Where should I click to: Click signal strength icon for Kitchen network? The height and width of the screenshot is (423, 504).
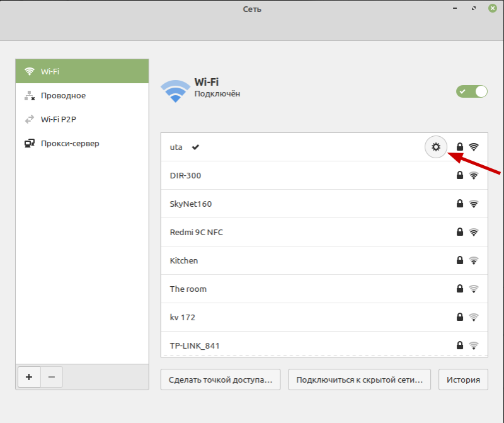tap(474, 260)
